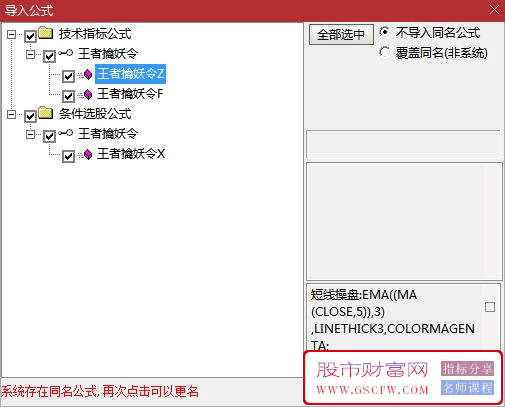Uncheck the 王者擒妖令F checkbox

point(68,96)
